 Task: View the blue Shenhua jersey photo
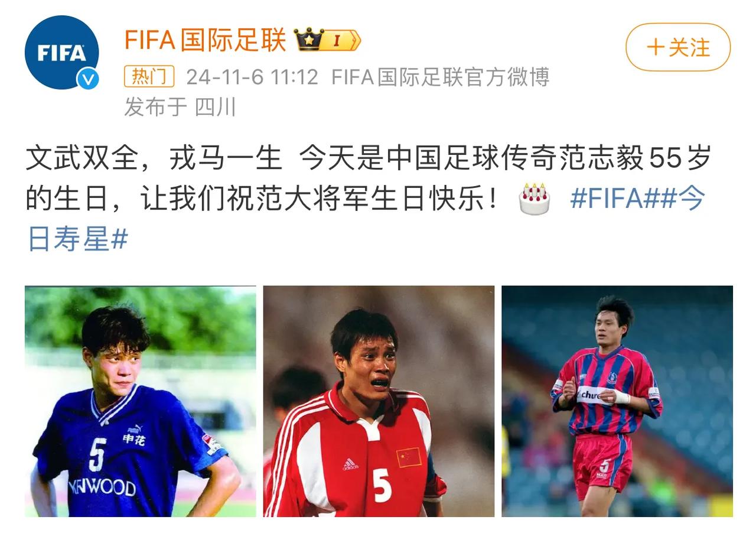tap(141, 401)
